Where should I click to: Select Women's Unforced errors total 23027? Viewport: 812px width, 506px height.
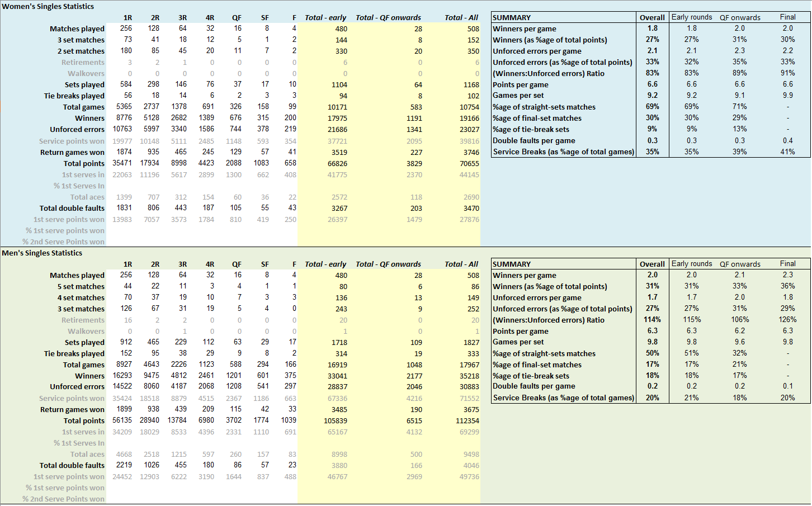(469, 130)
